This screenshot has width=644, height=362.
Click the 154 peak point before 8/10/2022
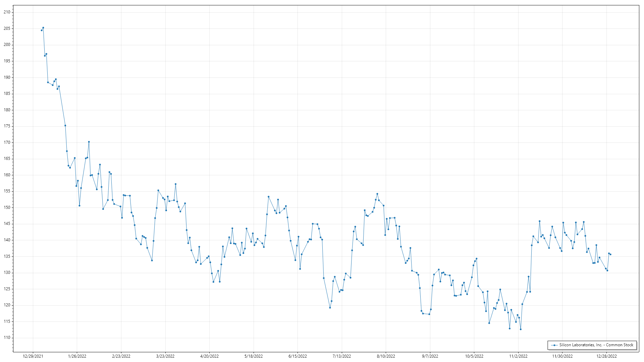click(377, 194)
